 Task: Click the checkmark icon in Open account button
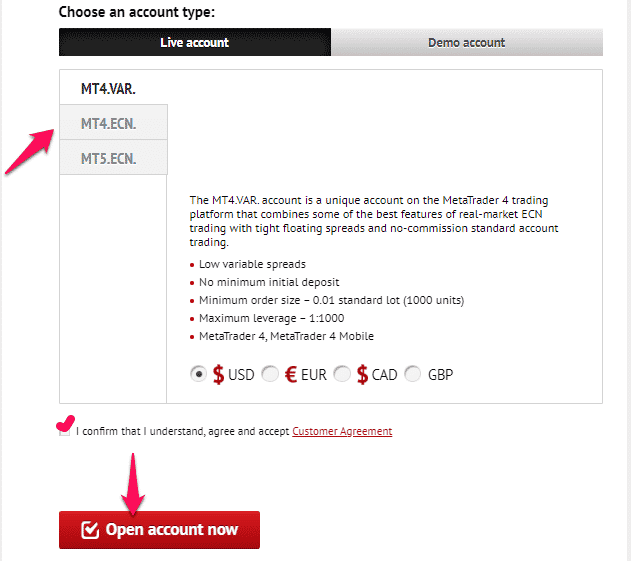pyautogui.click(x=90, y=530)
